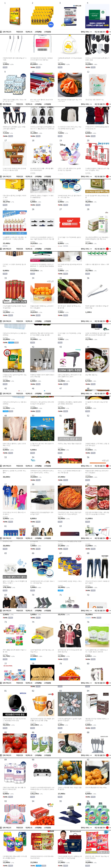View the Premium Omega 3 product ranked 3
The image size is (111, 868).
point(70,16)
